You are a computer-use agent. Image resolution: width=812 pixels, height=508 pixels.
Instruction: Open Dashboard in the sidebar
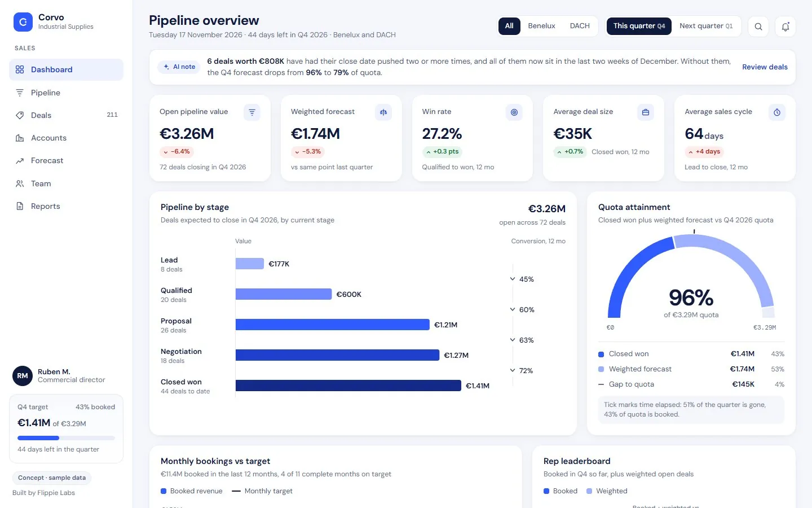[66, 69]
